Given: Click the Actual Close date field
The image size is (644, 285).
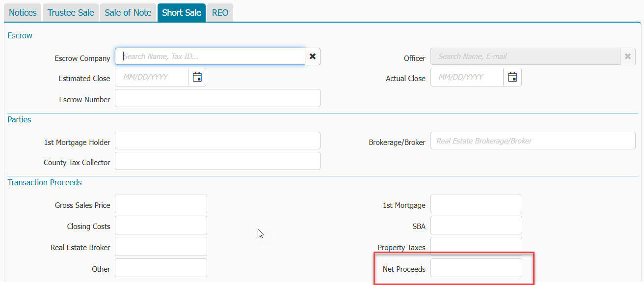Looking at the screenshot, I should [x=467, y=77].
